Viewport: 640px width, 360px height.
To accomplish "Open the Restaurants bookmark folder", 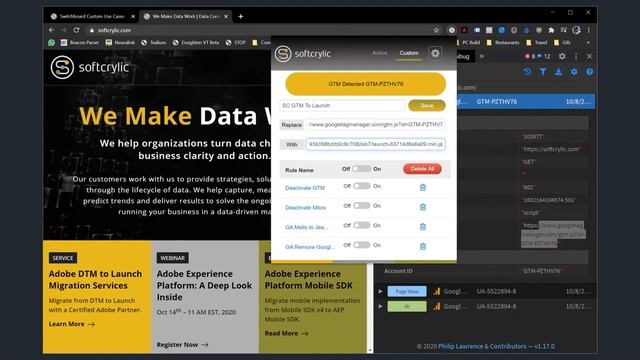I will pyautogui.click(x=503, y=42).
